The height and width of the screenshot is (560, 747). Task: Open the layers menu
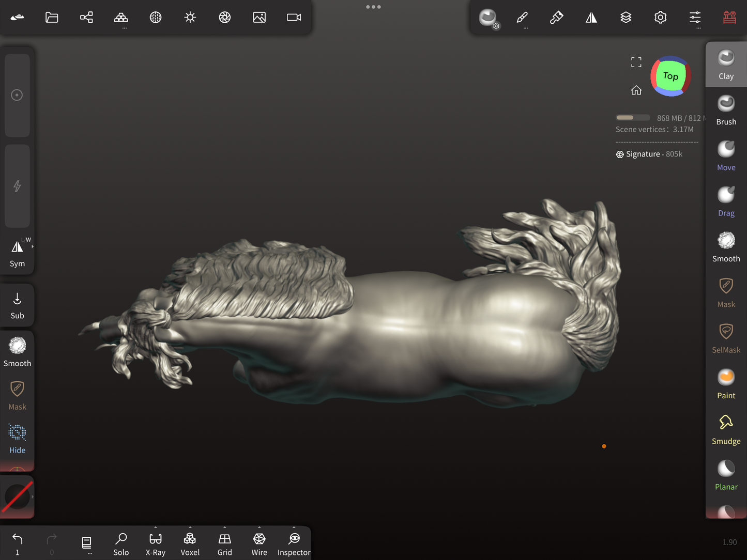pyautogui.click(x=626, y=18)
